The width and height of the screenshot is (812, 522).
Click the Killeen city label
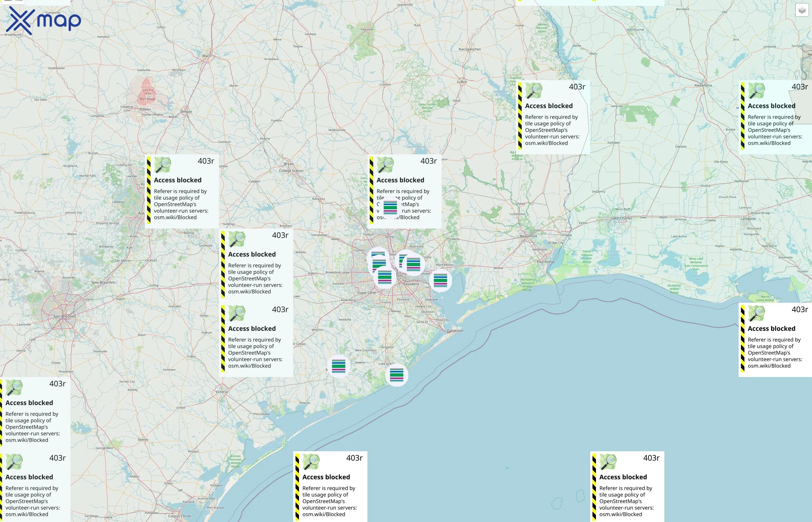[x=145, y=109]
